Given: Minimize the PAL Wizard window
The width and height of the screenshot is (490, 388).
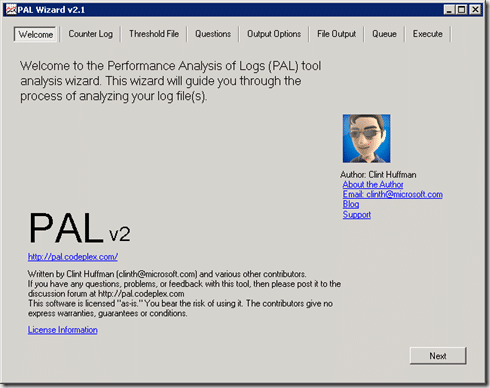Looking at the screenshot, I should (449, 10).
